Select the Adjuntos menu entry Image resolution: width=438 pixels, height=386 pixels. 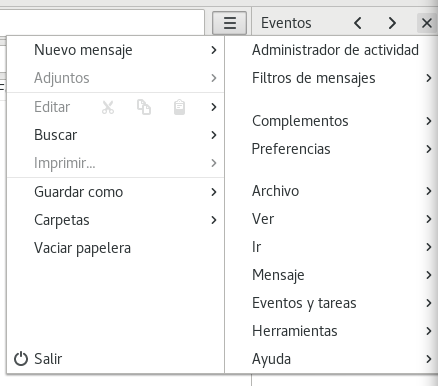click(x=115, y=78)
